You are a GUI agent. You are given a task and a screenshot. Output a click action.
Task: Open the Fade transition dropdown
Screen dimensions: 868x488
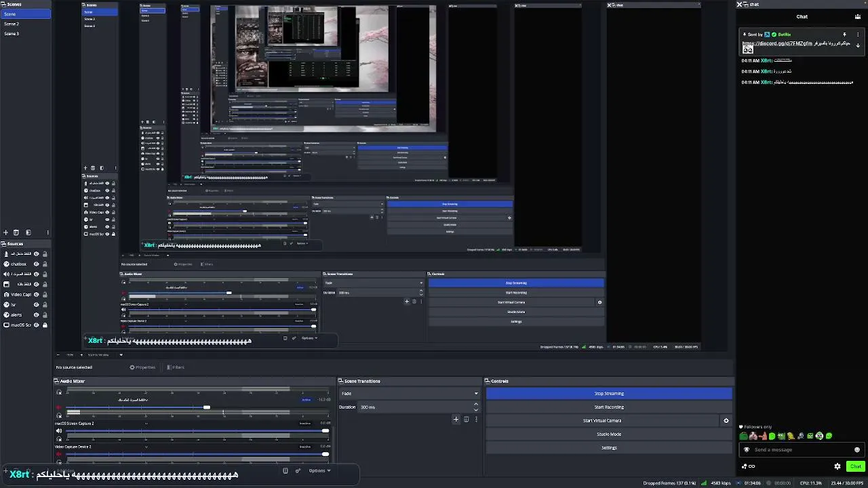point(410,394)
